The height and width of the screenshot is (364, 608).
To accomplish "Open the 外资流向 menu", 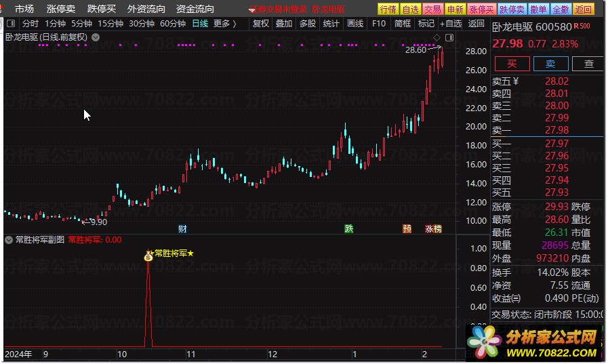I will (x=146, y=9).
